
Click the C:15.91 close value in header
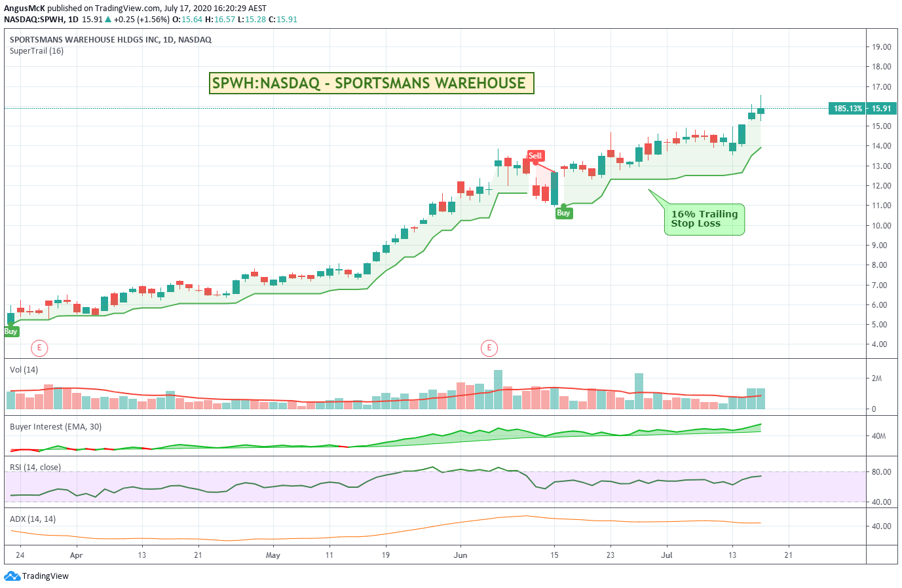click(x=283, y=20)
